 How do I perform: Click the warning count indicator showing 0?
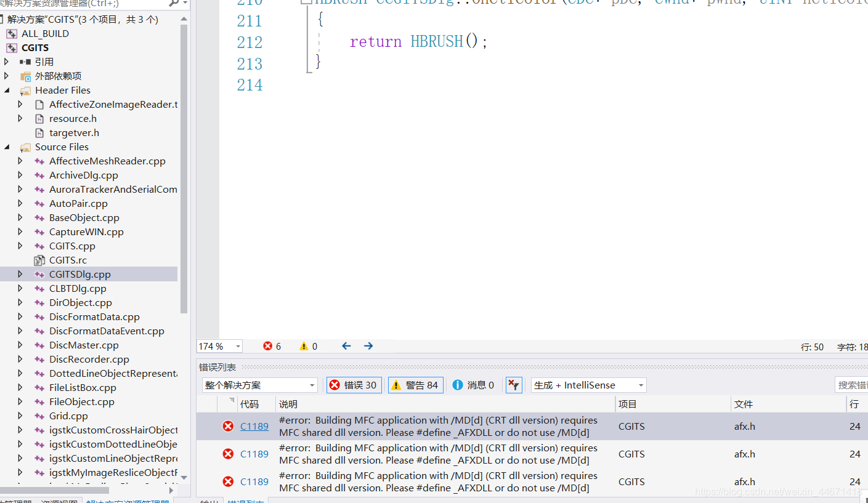[x=308, y=346]
